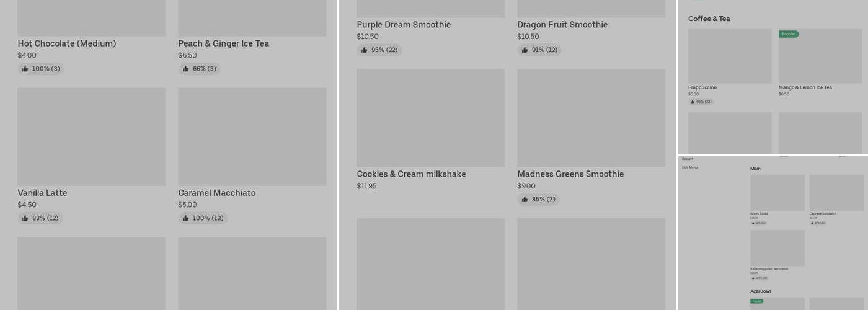Open the Italian eggplant sandwich title
The height and width of the screenshot is (310, 868).
[x=769, y=269]
